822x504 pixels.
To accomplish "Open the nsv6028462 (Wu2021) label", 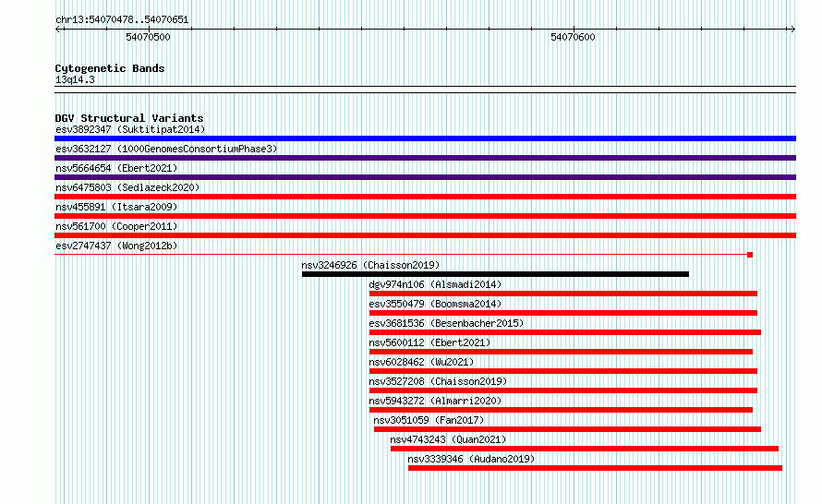I will (x=421, y=362).
